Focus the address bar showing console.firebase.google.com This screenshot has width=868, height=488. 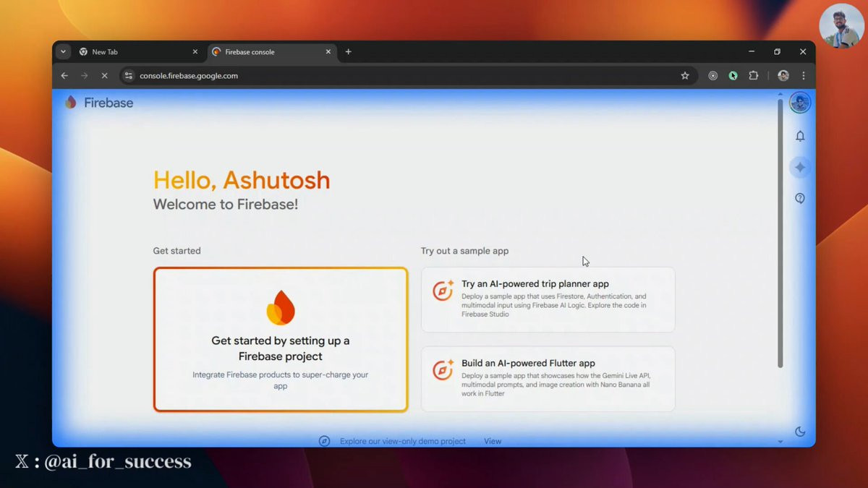pyautogui.click(x=407, y=75)
